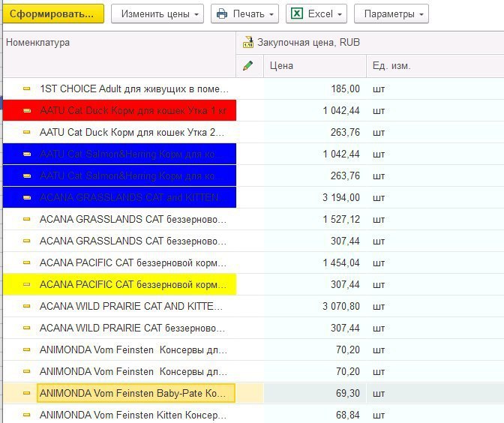The width and height of the screenshot is (504, 423).
Task: Click item icon in red AATU row
Action: pos(27,110)
